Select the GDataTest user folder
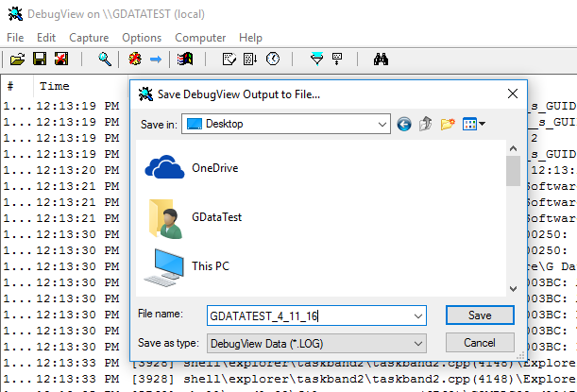 195,218
